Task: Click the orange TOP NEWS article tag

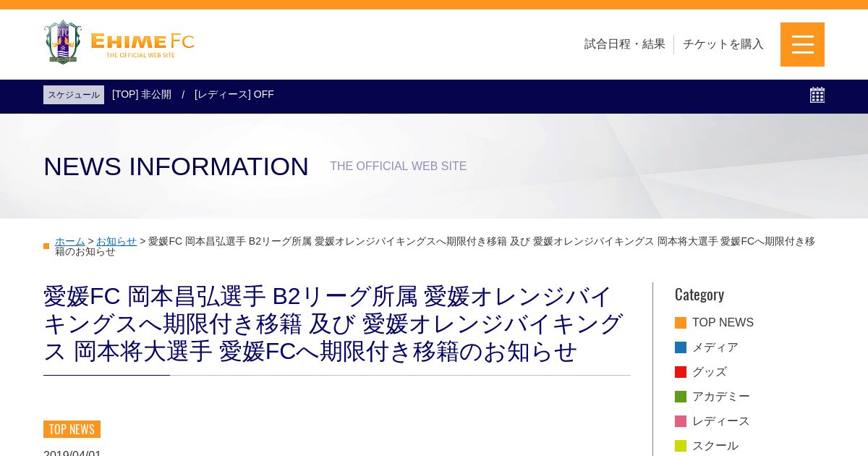Action: tap(72, 429)
